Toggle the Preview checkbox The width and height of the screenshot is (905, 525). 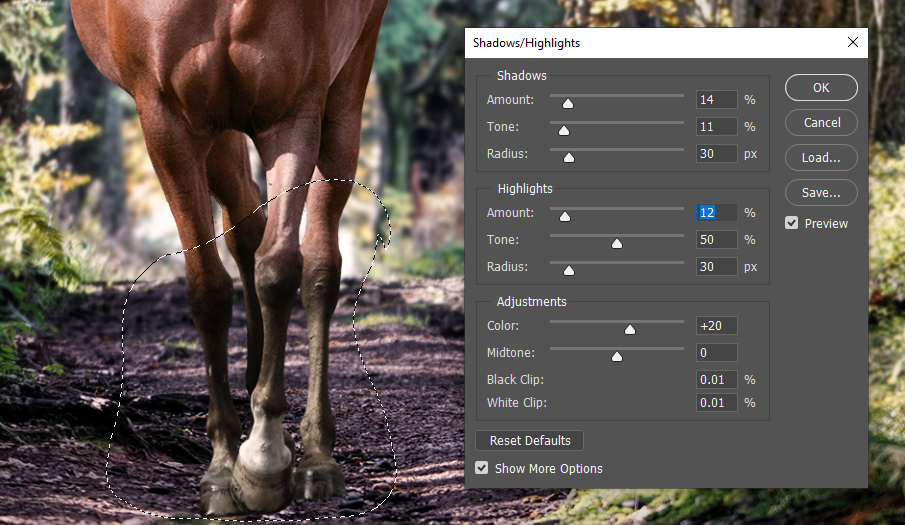pyautogui.click(x=791, y=223)
